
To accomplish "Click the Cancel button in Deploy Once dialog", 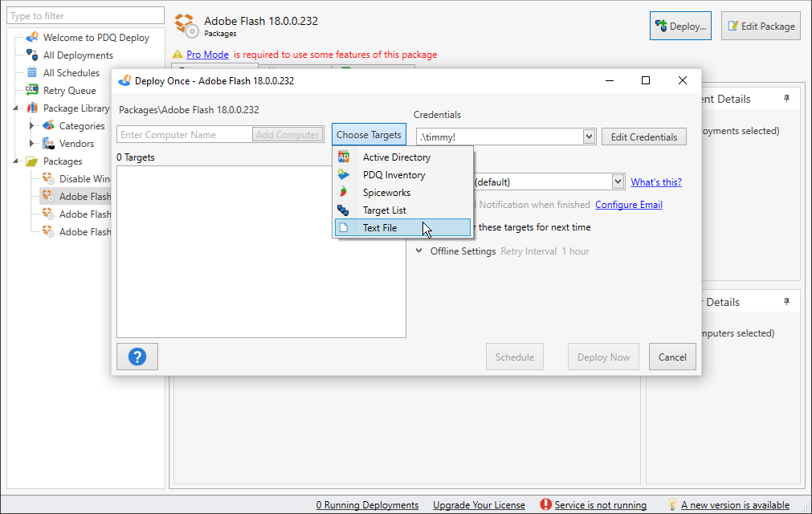I will [x=672, y=357].
